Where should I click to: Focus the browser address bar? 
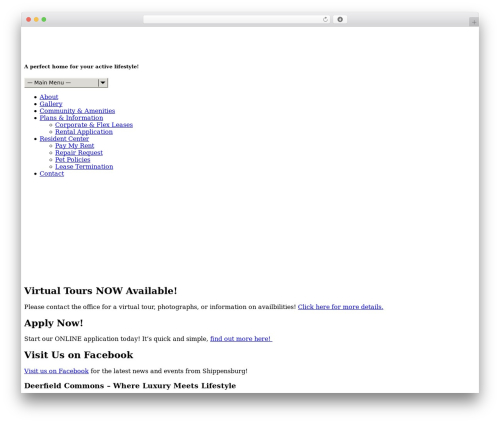point(237,20)
